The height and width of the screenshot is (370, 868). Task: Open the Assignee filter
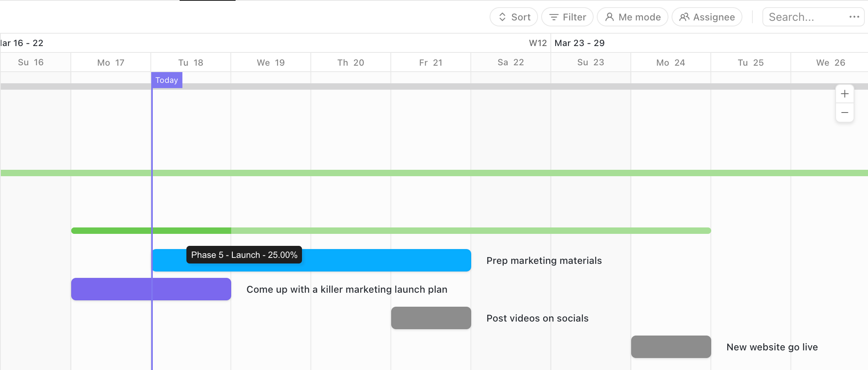coord(707,17)
